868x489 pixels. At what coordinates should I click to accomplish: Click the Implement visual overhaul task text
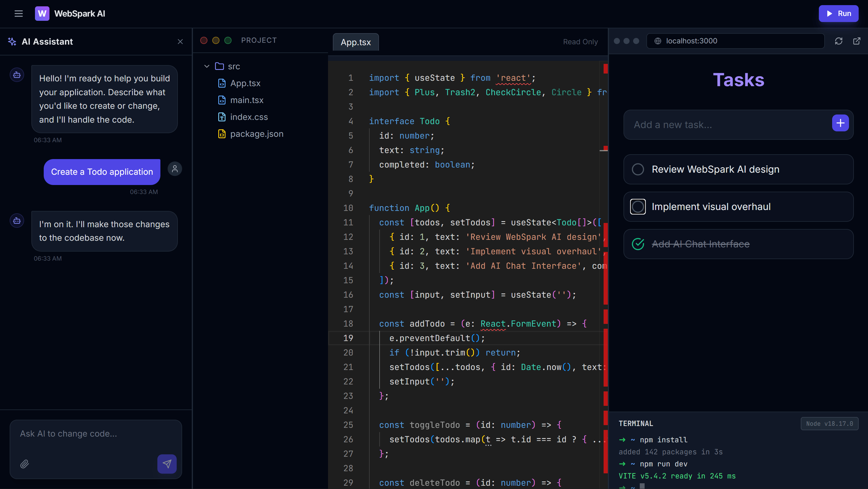(x=711, y=206)
